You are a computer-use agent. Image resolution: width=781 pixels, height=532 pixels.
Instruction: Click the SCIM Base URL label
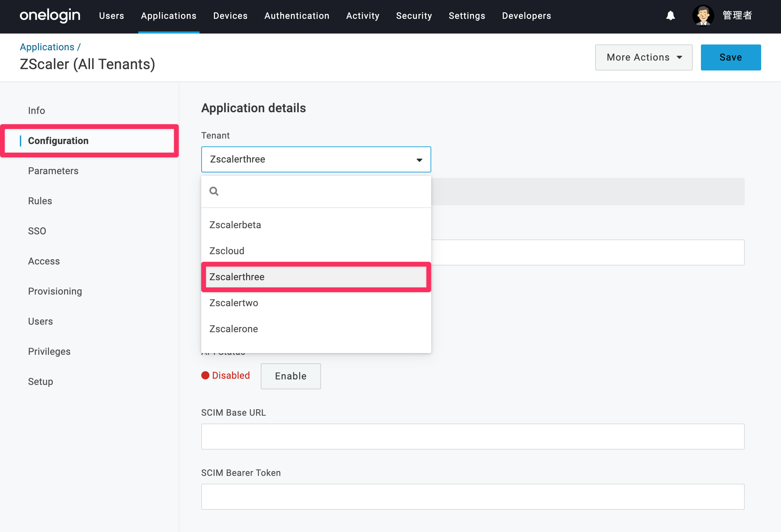[x=233, y=413]
